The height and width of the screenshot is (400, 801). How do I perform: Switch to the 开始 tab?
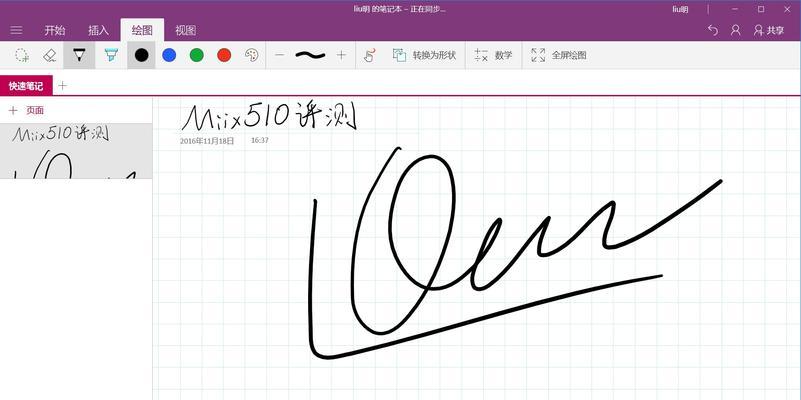pos(55,30)
